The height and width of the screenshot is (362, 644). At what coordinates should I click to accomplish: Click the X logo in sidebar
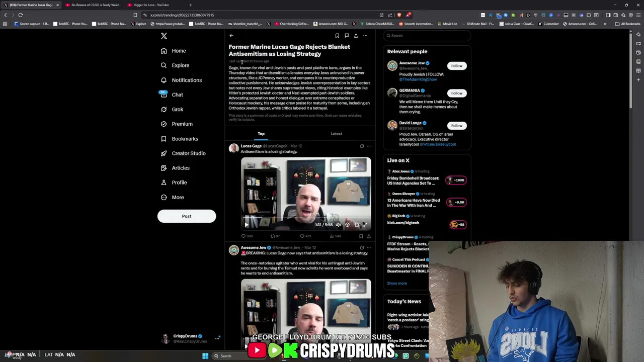[164, 36]
